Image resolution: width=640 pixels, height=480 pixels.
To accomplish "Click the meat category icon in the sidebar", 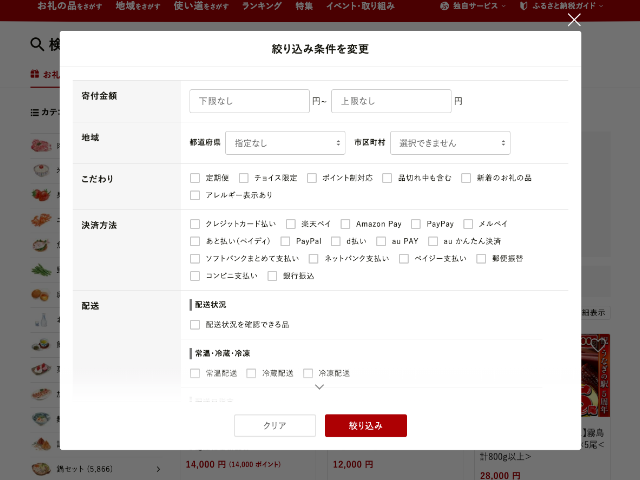I will [x=41, y=145].
